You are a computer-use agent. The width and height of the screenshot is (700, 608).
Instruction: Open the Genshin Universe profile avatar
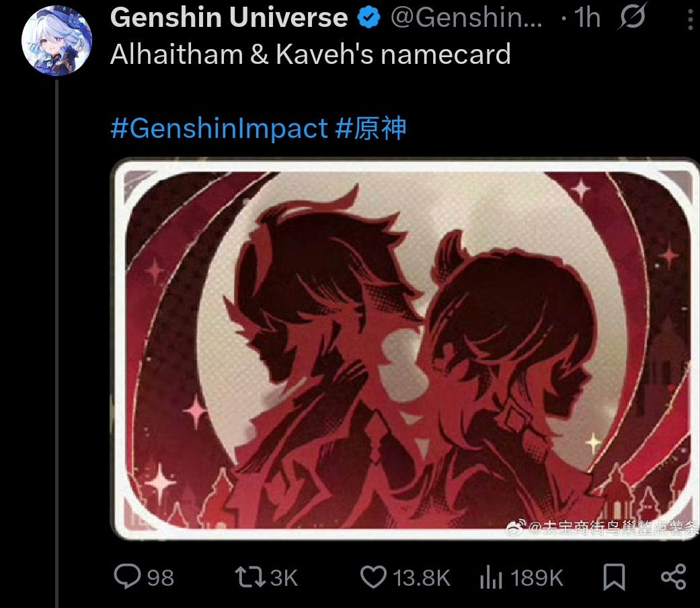coord(56,40)
